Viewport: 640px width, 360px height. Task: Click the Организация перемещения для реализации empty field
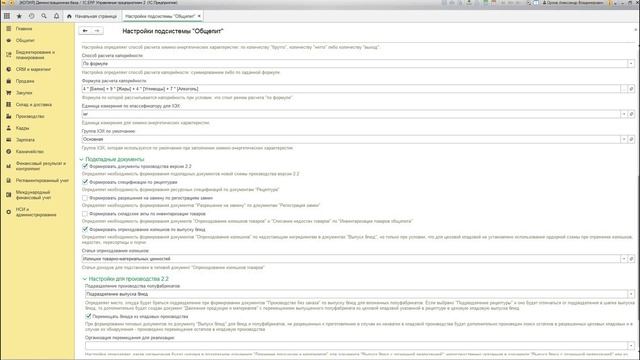pyautogui.click(x=356, y=345)
